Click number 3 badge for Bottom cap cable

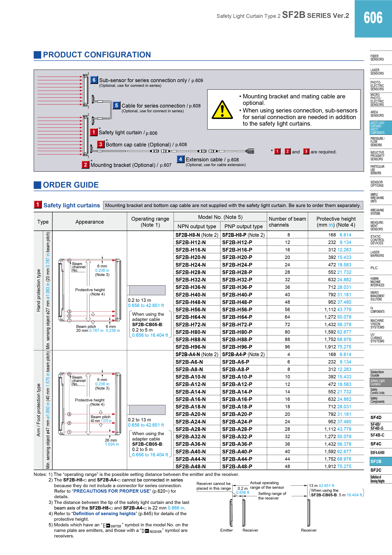pyautogui.click(x=100, y=144)
